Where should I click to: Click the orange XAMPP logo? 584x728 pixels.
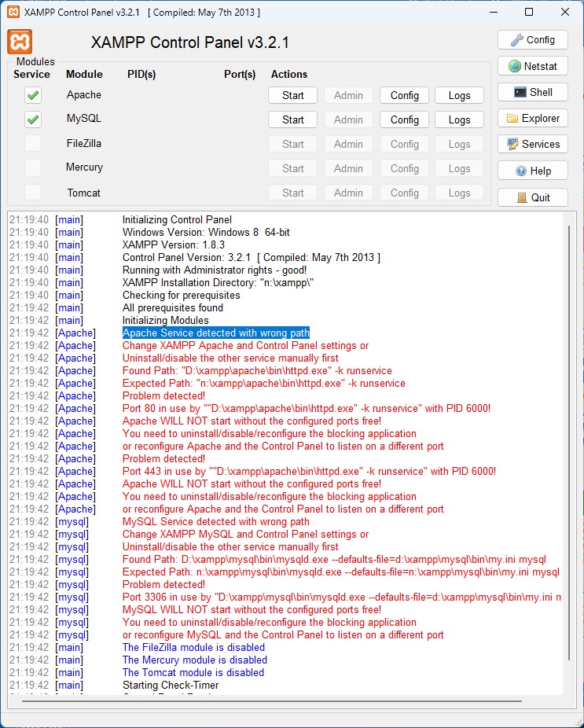click(20, 42)
